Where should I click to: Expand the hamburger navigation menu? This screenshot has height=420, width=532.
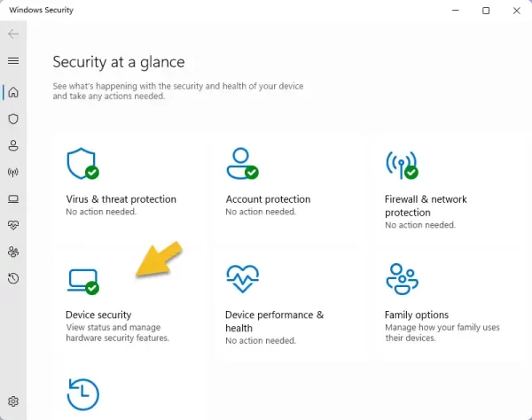click(13, 60)
